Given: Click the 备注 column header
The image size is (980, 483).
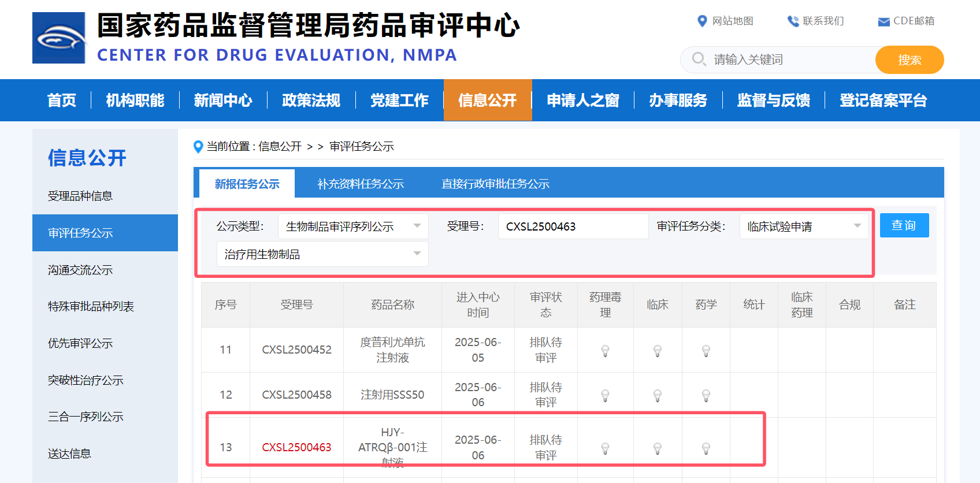Looking at the screenshot, I should (905, 304).
